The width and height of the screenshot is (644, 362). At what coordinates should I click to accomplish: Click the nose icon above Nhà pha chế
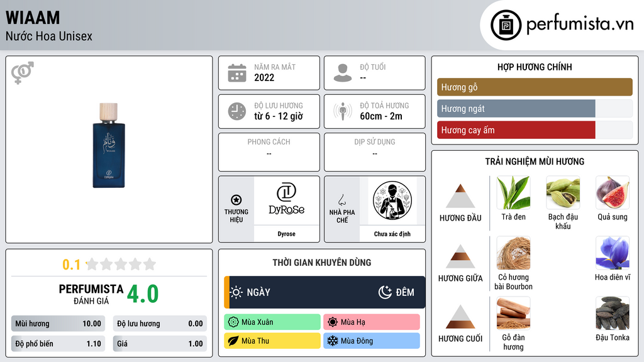tap(341, 200)
